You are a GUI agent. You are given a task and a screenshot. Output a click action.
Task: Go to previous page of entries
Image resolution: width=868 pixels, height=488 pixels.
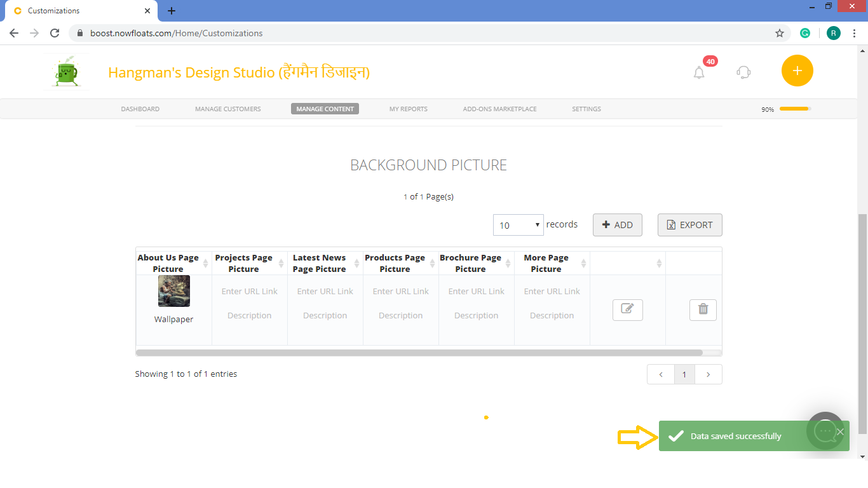click(661, 374)
